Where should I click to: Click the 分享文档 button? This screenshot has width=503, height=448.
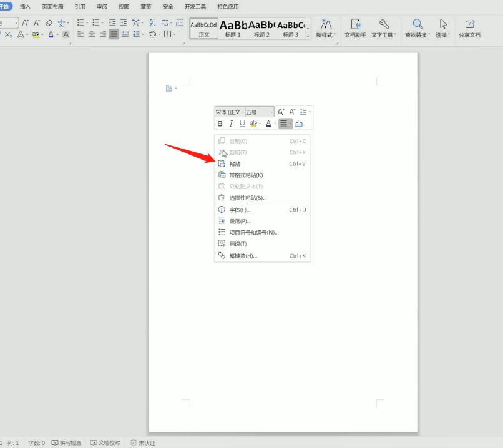(x=470, y=28)
